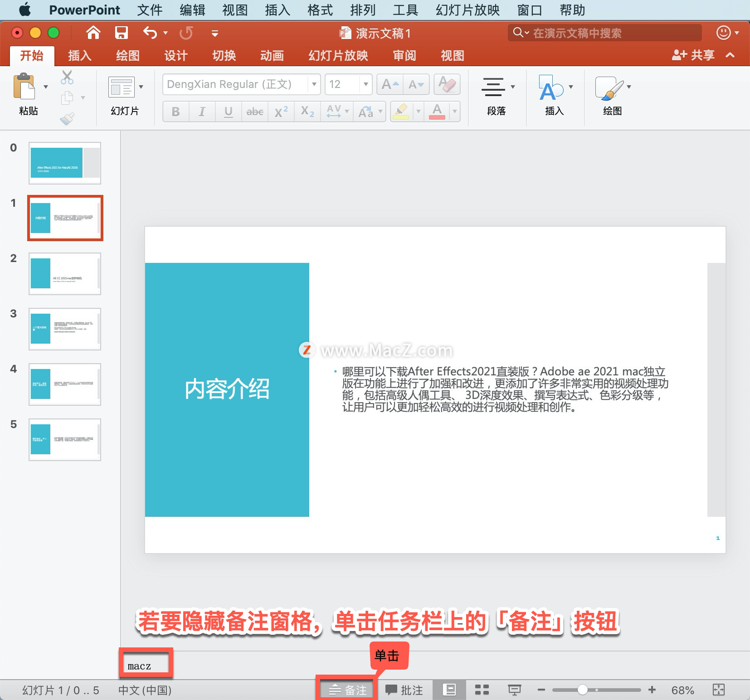Hide notes pane using 备注 button
Viewport: 750px width, 700px height.
[x=347, y=690]
